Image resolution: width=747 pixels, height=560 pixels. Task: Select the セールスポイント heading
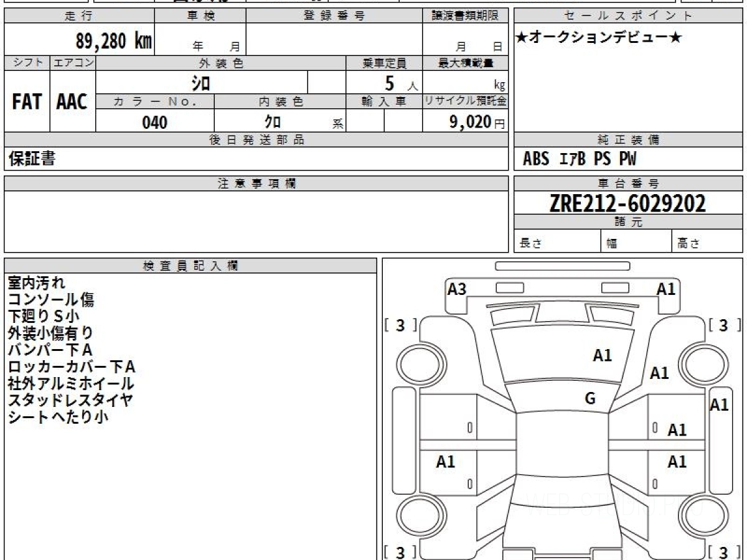628,16
